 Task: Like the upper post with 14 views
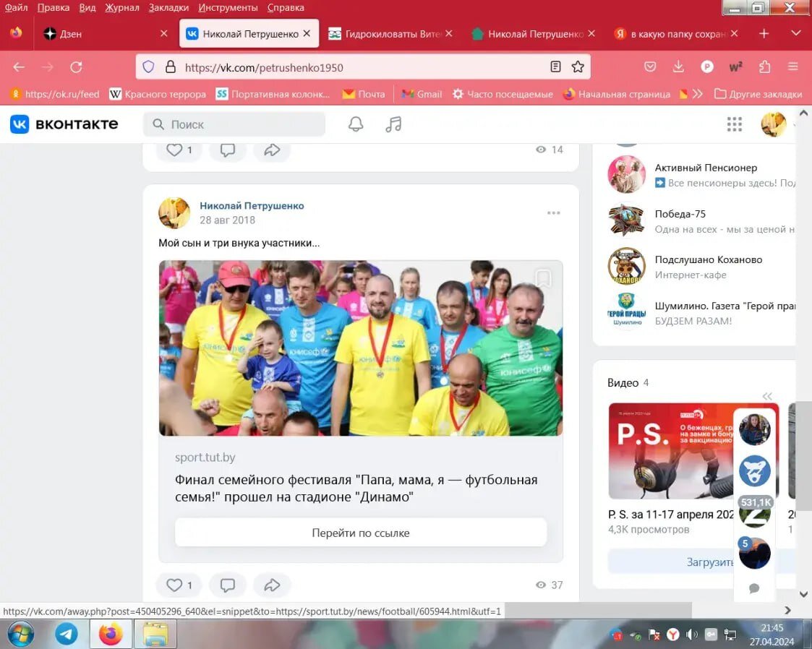pos(179,150)
